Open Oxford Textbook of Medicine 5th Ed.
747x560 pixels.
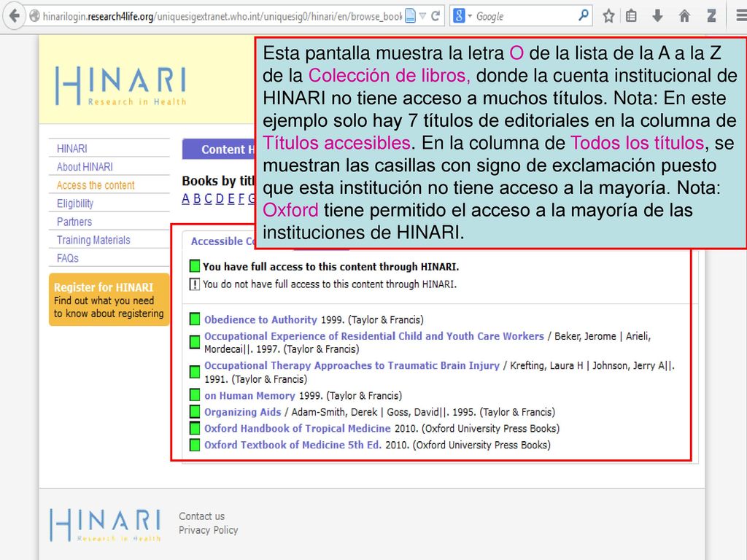coord(293,445)
